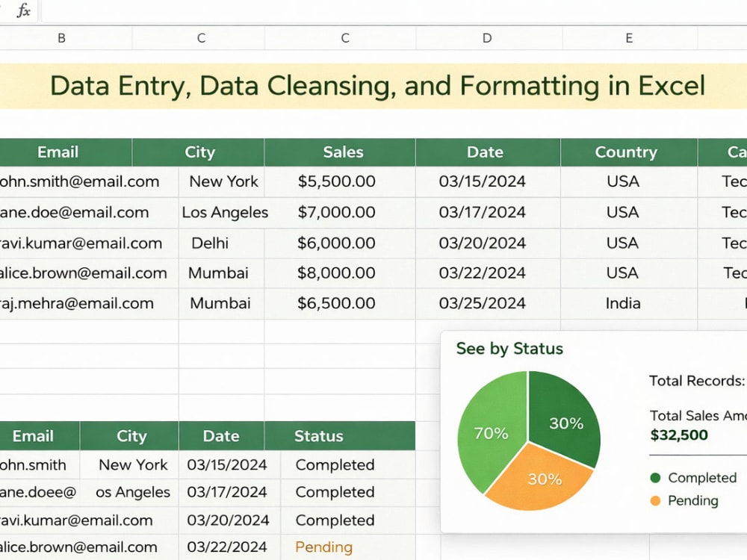
Task: Select column header E
Action: point(629,38)
